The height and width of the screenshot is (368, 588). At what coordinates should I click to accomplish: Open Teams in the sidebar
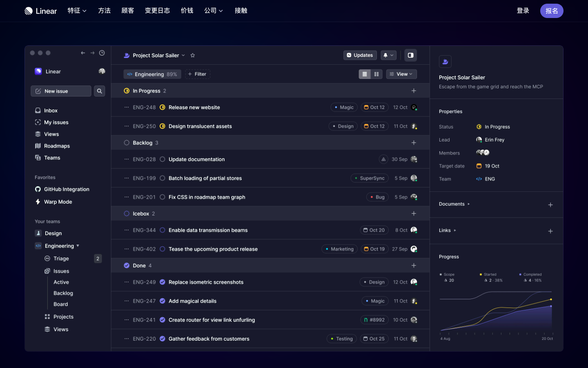[47, 158]
